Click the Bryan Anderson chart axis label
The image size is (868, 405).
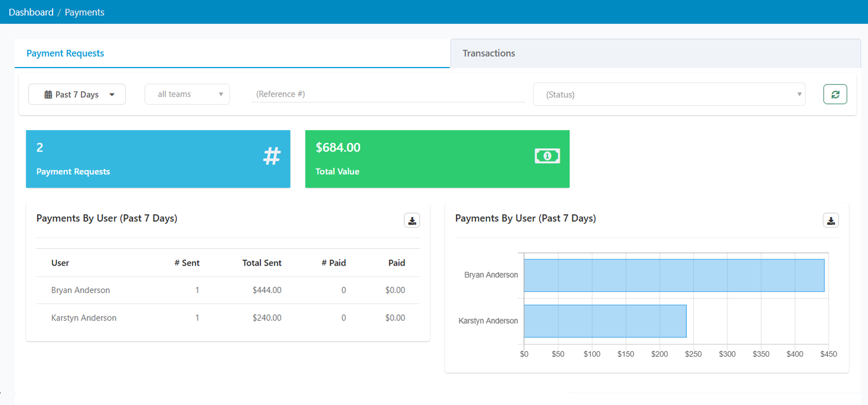[x=491, y=275]
